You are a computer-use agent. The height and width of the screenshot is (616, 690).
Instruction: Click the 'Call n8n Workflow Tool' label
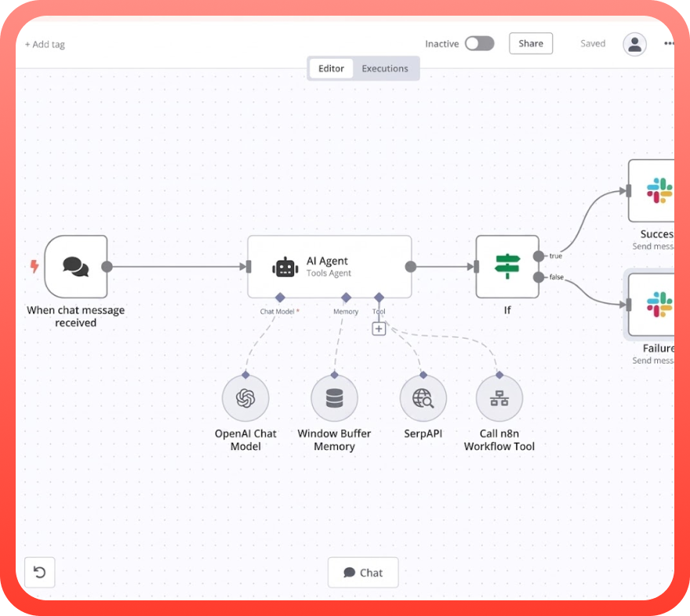499,440
